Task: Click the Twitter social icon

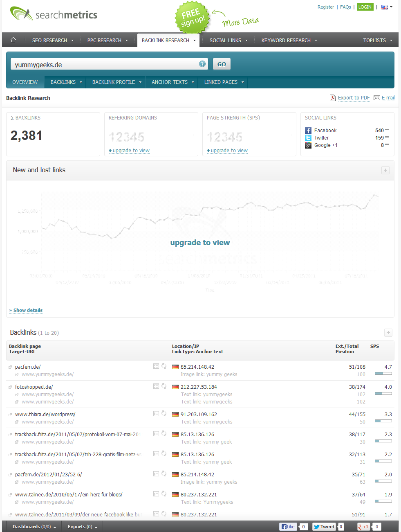Action: click(308, 138)
